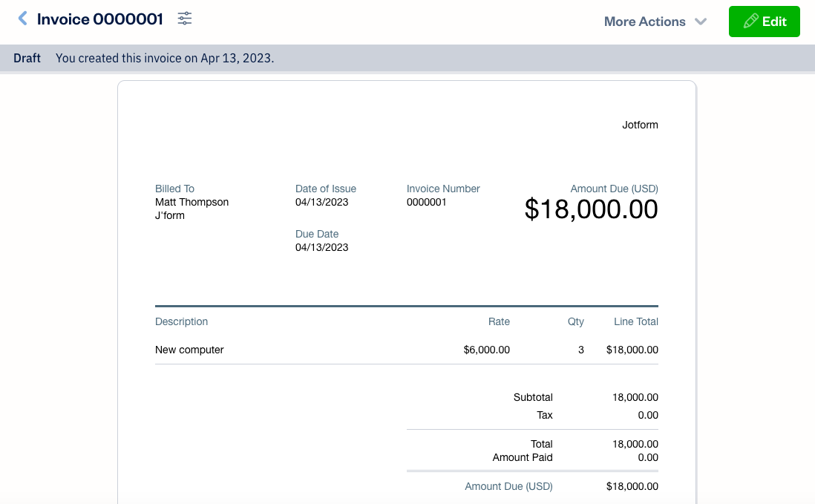The image size is (815, 504).
Task: Click the Invoice 0000001 page title
Action: [x=100, y=20]
